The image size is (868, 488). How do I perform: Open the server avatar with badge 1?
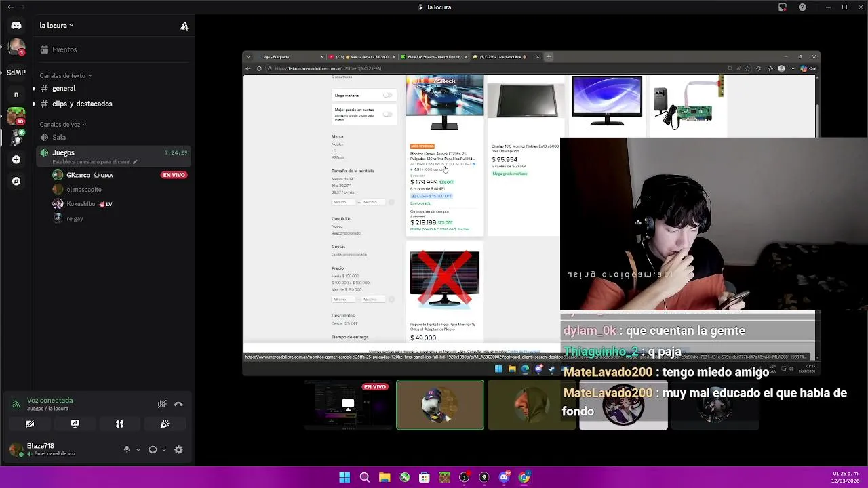16,48
